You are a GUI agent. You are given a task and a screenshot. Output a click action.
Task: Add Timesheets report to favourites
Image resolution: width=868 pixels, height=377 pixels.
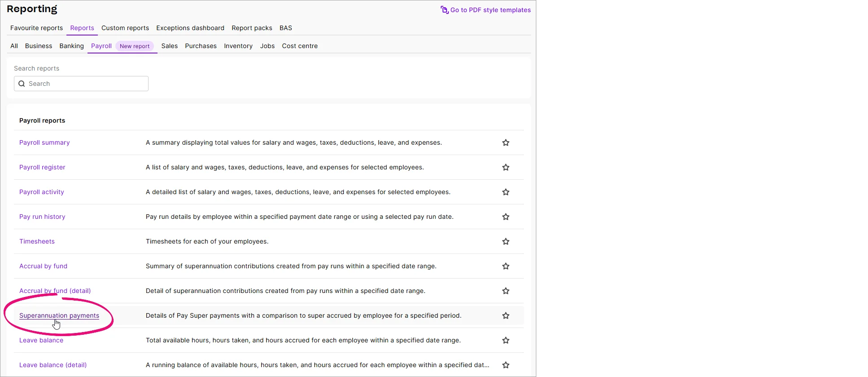pyautogui.click(x=506, y=241)
